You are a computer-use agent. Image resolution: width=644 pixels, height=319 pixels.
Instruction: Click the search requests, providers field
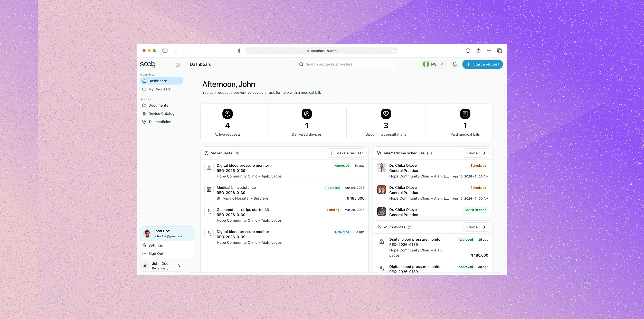click(346, 64)
